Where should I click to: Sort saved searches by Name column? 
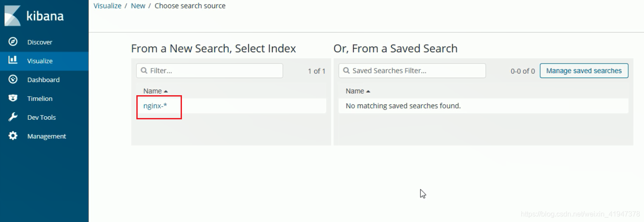358,91
